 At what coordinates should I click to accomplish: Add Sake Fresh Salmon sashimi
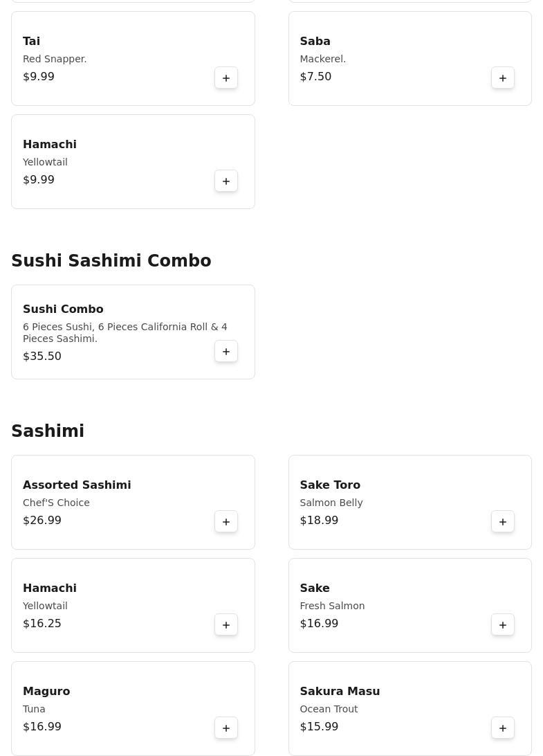[x=503, y=625]
